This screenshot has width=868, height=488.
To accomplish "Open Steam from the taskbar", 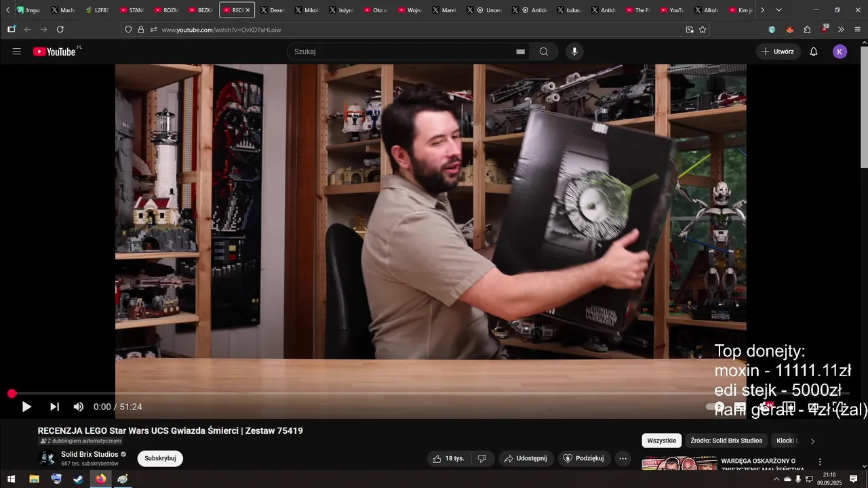I will tap(79, 479).
